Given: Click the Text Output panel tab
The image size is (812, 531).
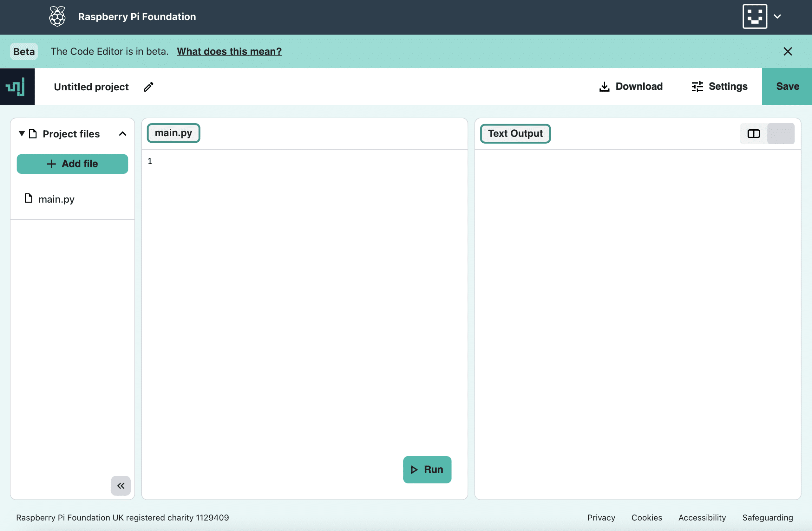Looking at the screenshot, I should tap(515, 133).
